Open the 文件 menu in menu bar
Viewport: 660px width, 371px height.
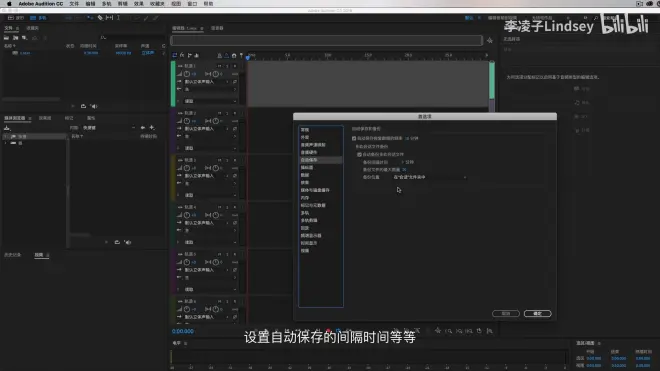tap(74, 4)
